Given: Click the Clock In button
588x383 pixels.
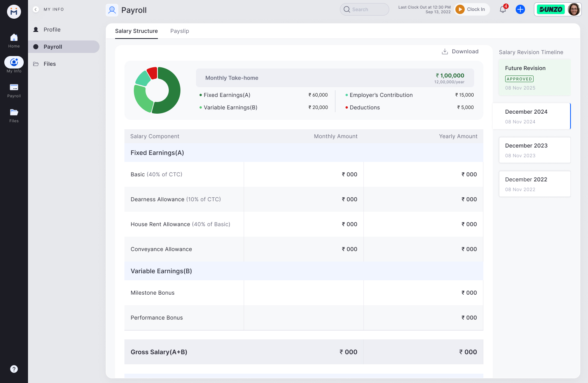Looking at the screenshot, I should tap(472, 9).
